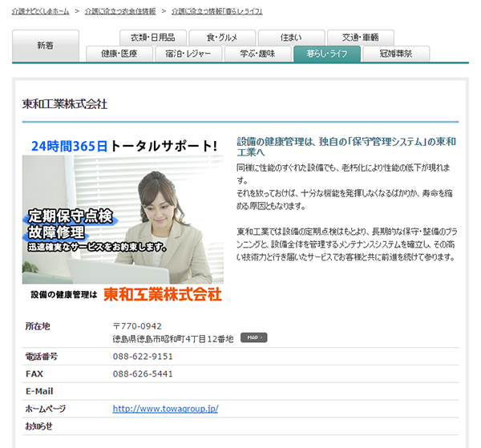Image resolution: width=481 pixels, height=448 pixels.
Task: Click the orange 東和工業株式会社 banner caption
Action: [x=163, y=294]
